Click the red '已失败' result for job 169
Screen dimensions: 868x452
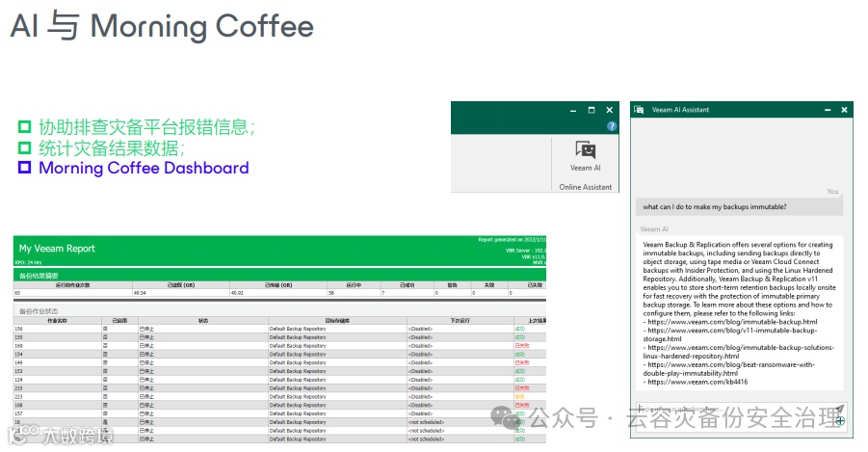(x=522, y=346)
